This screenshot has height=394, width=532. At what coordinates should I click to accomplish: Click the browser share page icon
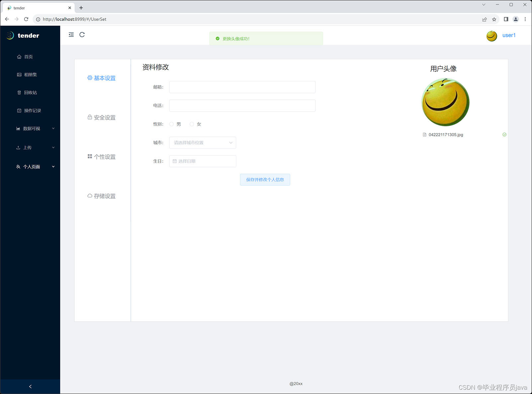pyautogui.click(x=485, y=19)
